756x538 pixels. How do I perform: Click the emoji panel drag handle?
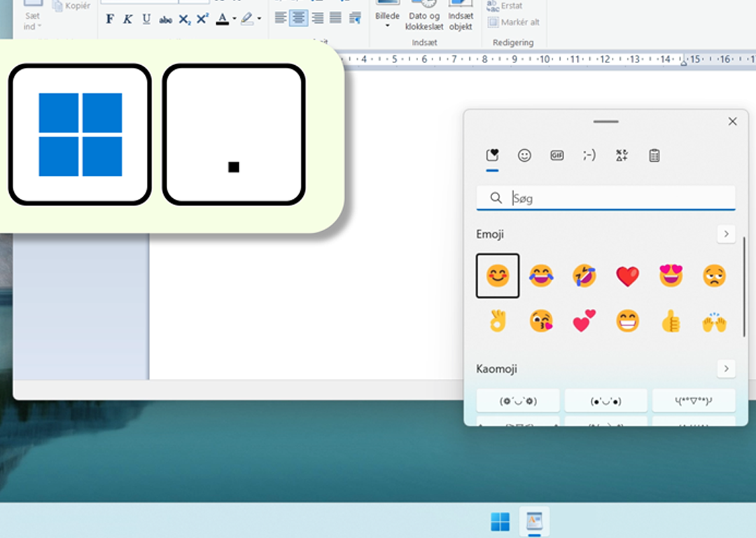pos(606,122)
